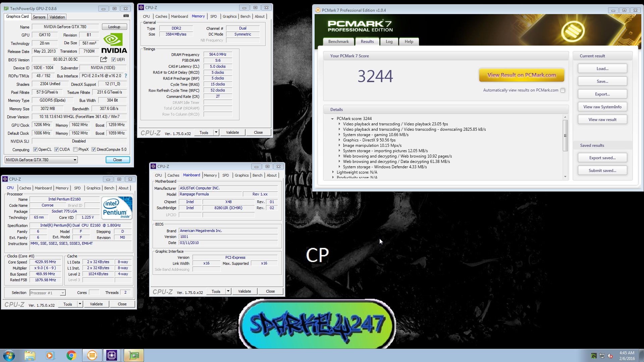
Task: Toggle the OpenCL checkbox
Action: pos(35,149)
